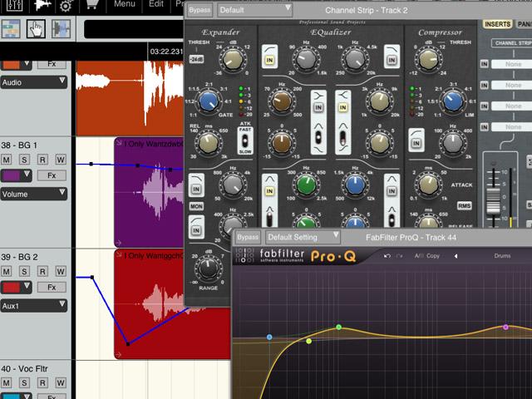This screenshot has width=532, height=399.
Task: Enable automation write on track 39 - BG 2
Action: pos(61,272)
